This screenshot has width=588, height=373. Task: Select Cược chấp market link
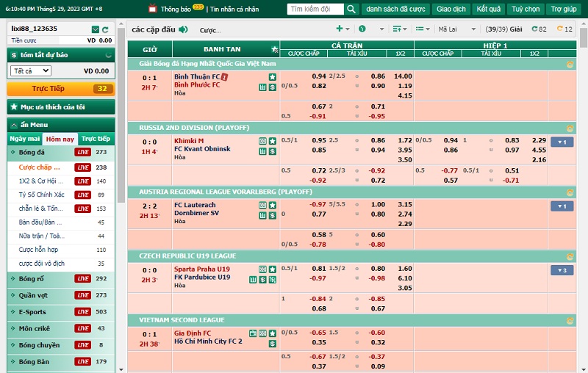click(x=39, y=167)
